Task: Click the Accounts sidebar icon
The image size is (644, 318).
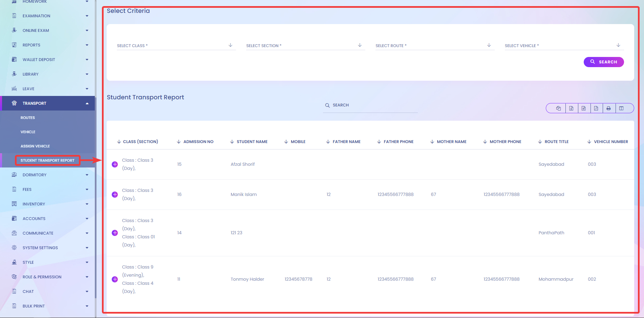Action: [x=14, y=218]
